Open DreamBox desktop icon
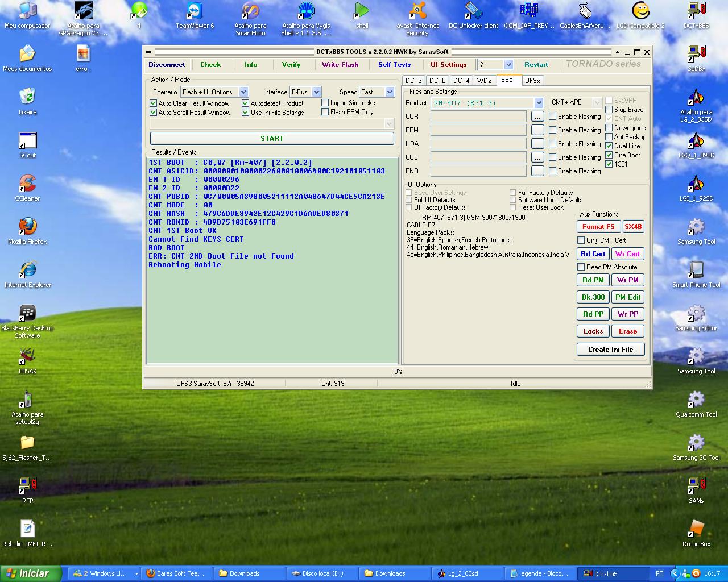Viewport: 728px width, 582px height. pos(696,534)
